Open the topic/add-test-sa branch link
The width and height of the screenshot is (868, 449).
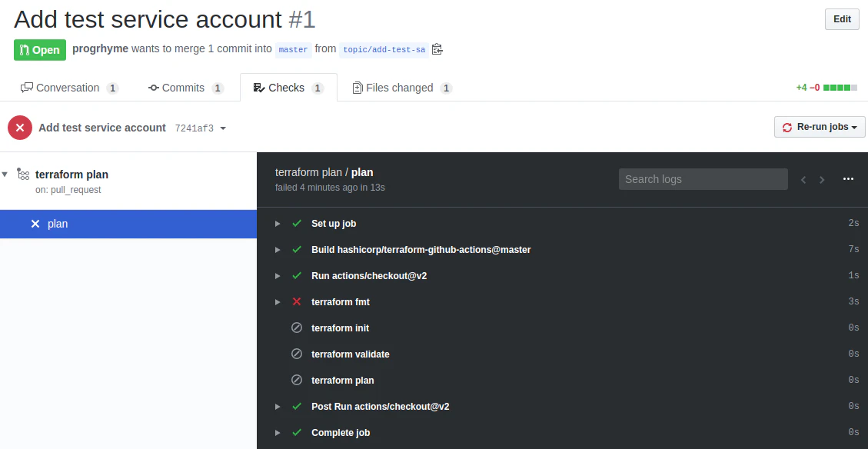(384, 49)
